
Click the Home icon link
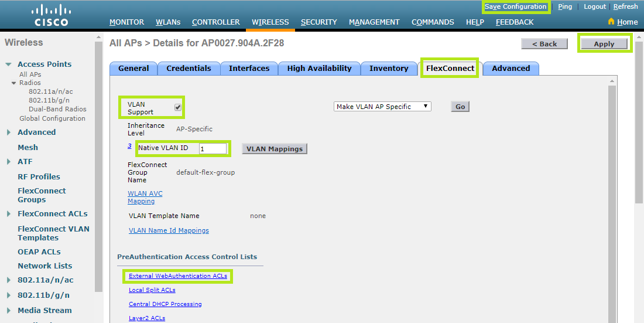tap(623, 22)
